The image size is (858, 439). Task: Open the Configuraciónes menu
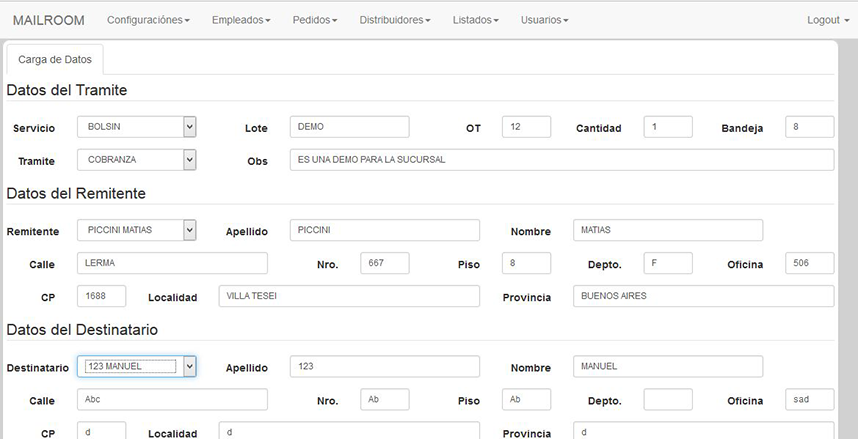pyautogui.click(x=148, y=20)
